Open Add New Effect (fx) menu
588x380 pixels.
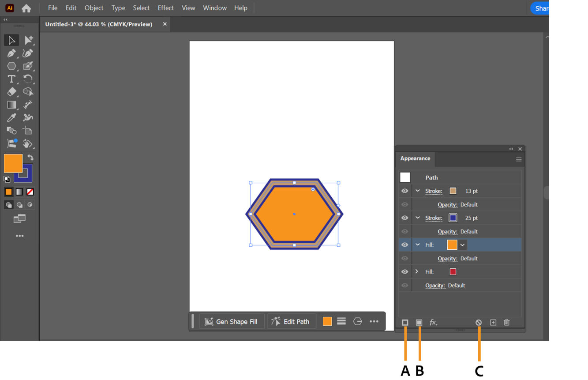point(434,322)
